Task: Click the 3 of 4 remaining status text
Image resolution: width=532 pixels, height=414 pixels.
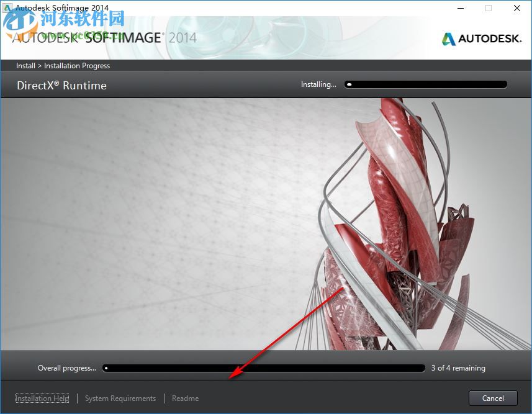Action: click(x=458, y=367)
